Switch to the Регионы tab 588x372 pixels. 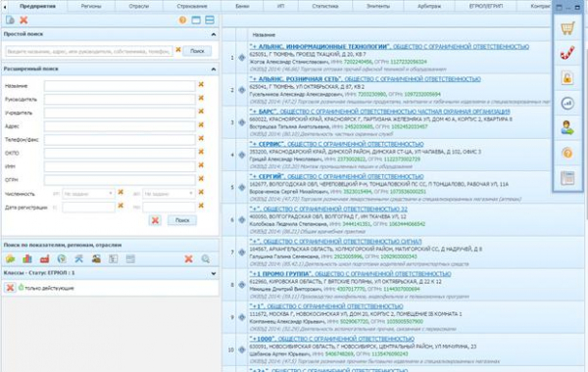pos(91,6)
